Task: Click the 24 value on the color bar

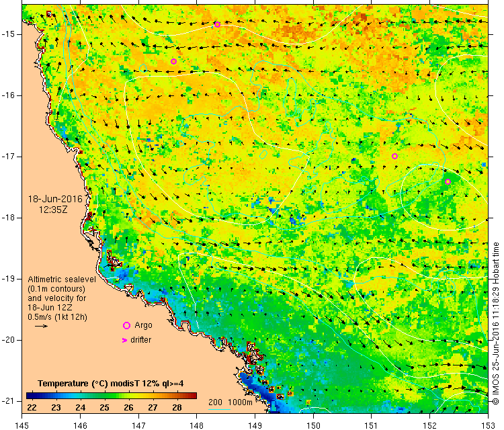Action: tap(81, 408)
